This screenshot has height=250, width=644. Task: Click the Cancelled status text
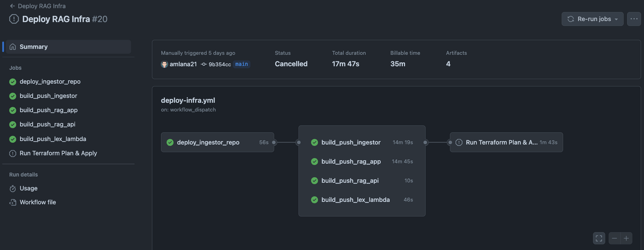coord(291,64)
